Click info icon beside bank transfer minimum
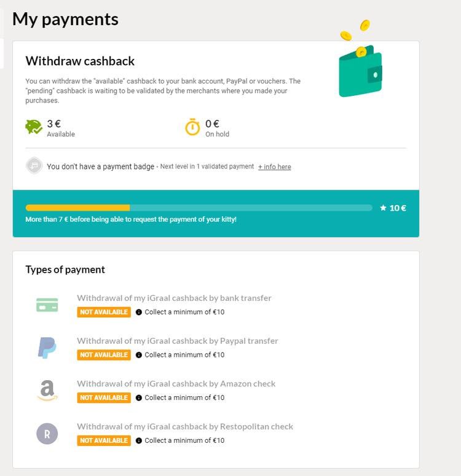This screenshot has width=461, height=476. tap(139, 312)
